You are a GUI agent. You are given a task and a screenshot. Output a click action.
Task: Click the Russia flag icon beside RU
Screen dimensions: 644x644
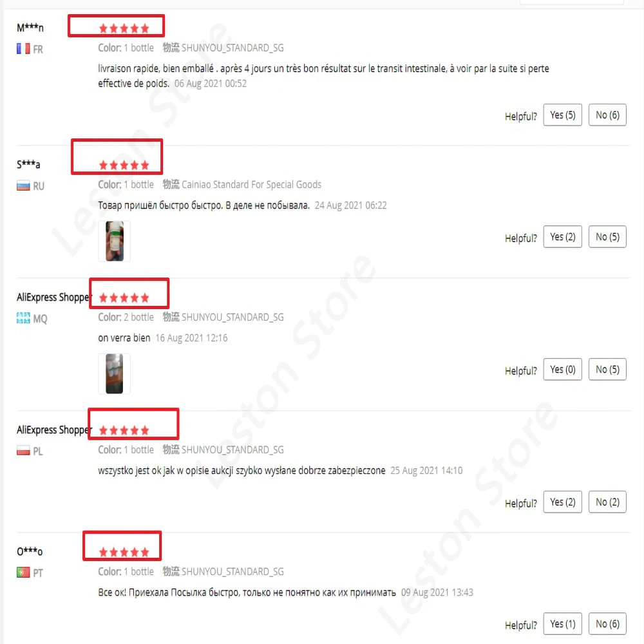pos(23,186)
